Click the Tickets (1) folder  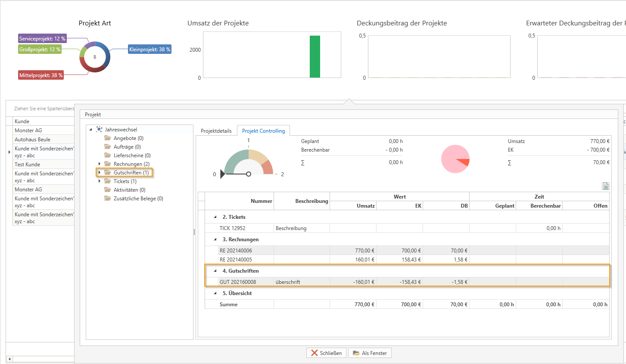(125, 181)
